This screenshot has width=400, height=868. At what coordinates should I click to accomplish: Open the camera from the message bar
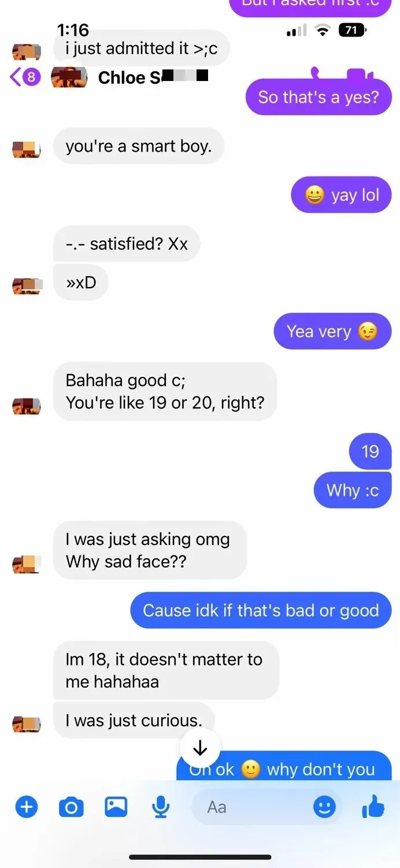pos(71,807)
